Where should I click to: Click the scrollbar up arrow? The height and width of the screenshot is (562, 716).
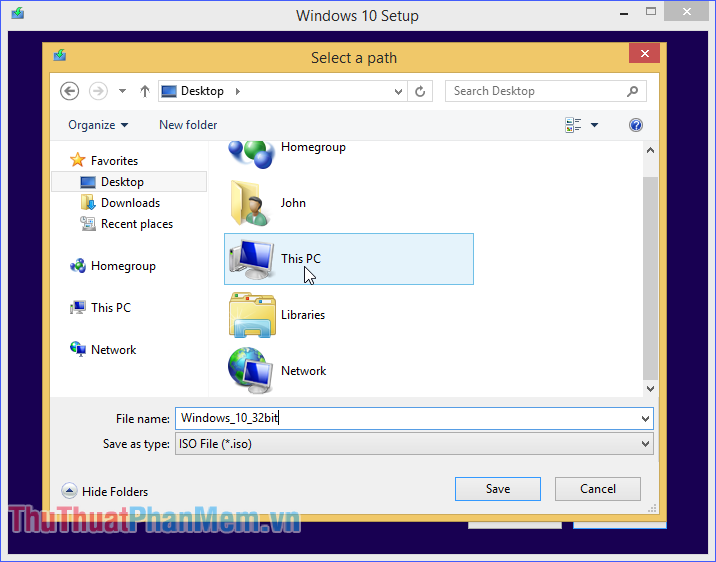pyautogui.click(x=651, y=150)
